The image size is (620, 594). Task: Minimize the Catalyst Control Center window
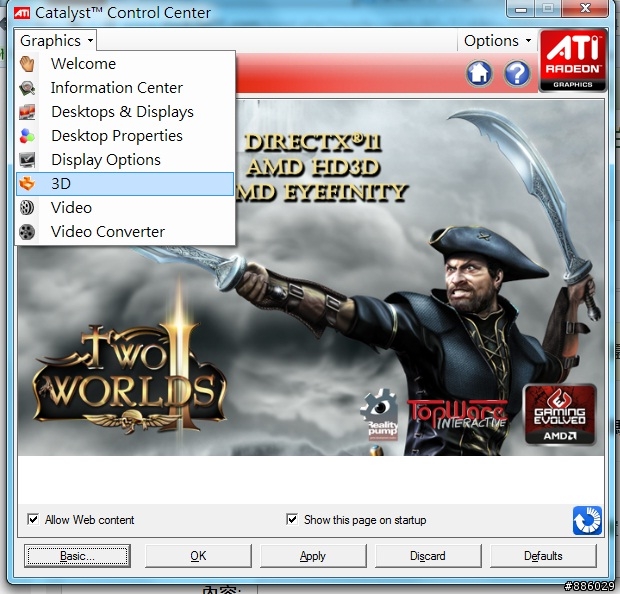coord(521,9)
